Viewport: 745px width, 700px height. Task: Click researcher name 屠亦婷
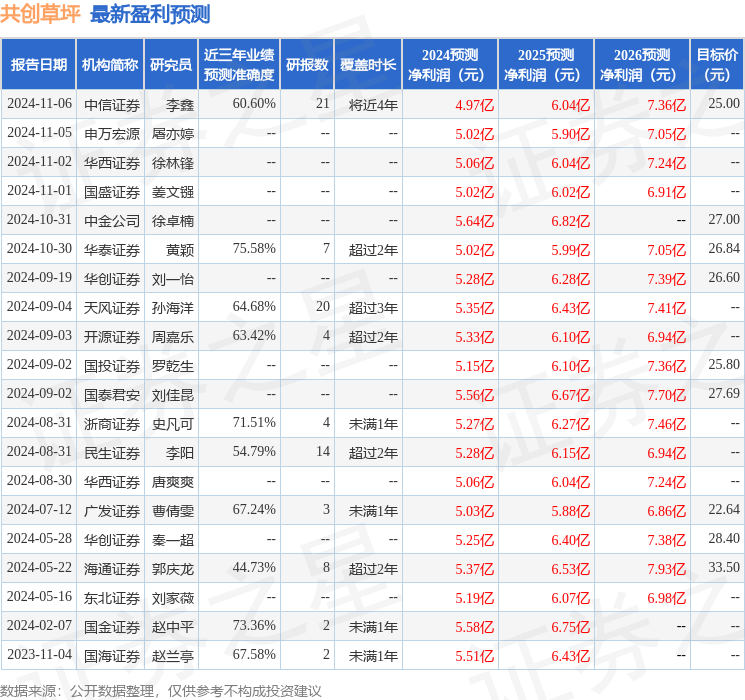[172, 134]
